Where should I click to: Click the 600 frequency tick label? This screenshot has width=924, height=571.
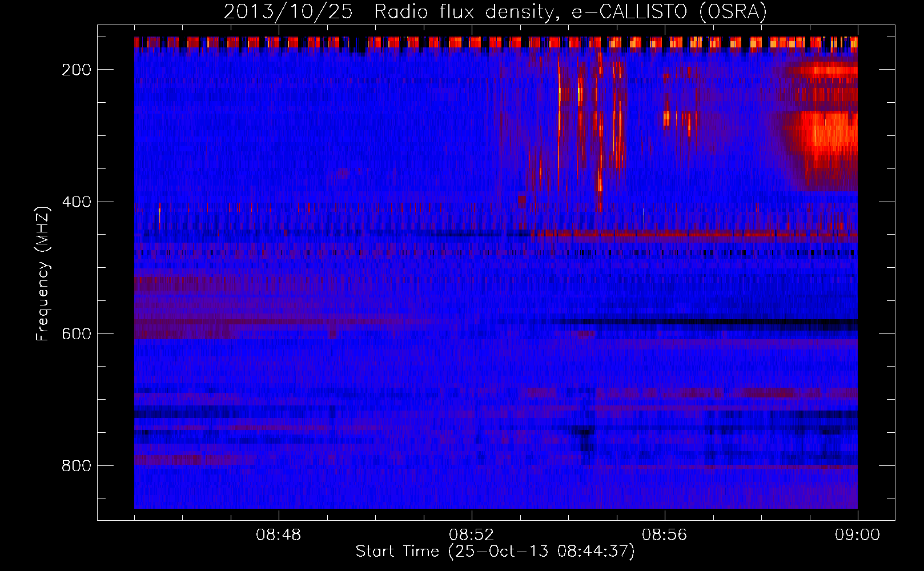click(x=77, y=334)
